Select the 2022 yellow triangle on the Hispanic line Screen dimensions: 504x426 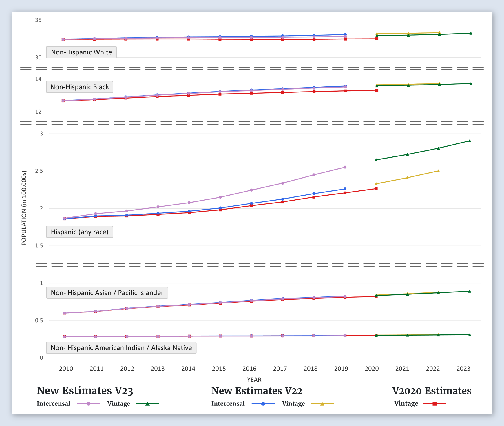click(438, 171)
